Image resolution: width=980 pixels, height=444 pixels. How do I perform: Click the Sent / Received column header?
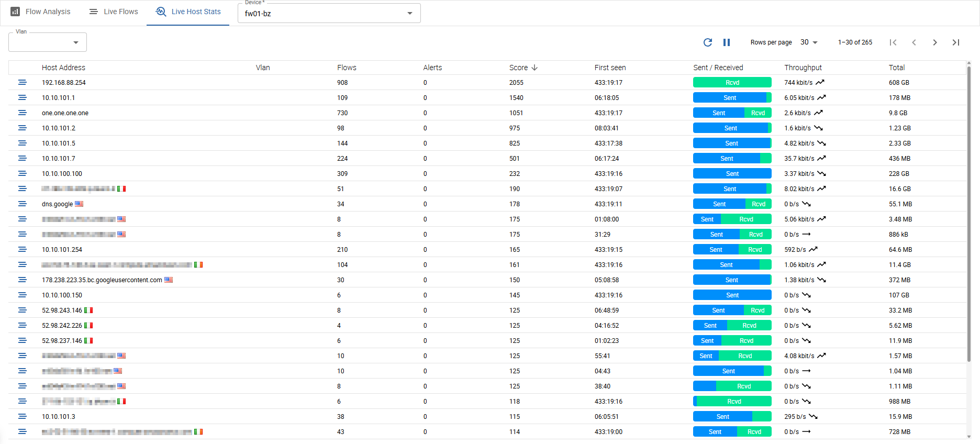point(718,68)
